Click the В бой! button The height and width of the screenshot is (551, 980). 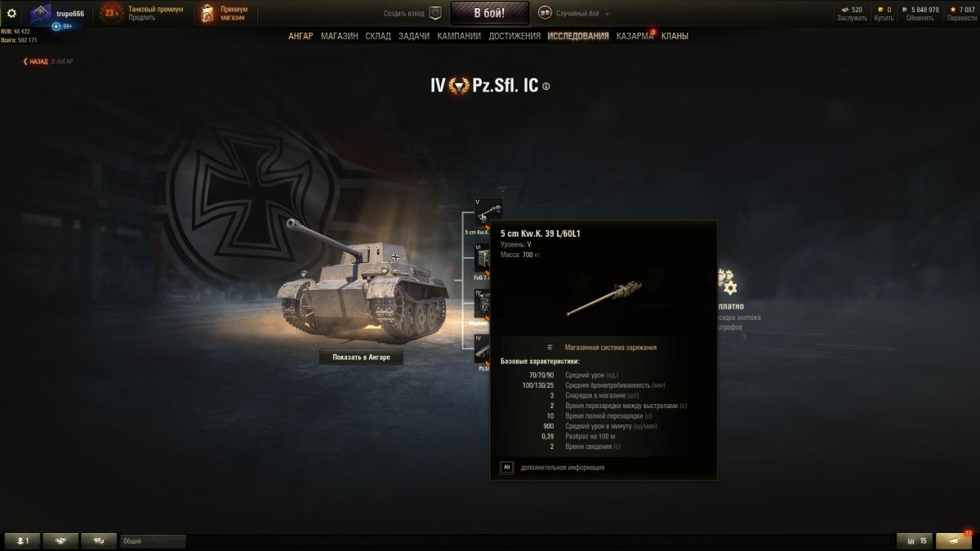489,13
